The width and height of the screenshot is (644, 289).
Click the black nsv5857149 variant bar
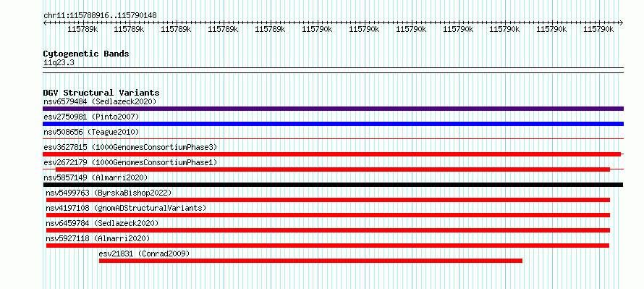(x=333, y=185)
